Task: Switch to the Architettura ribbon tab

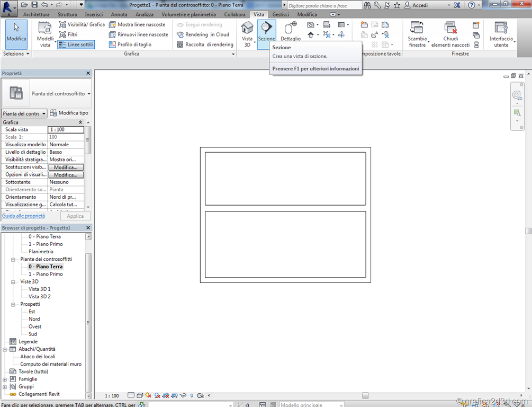Action: [x=37, y=14]
